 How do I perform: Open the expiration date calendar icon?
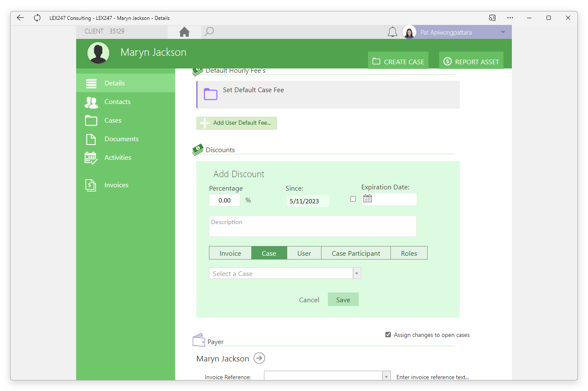pos(368,199)
